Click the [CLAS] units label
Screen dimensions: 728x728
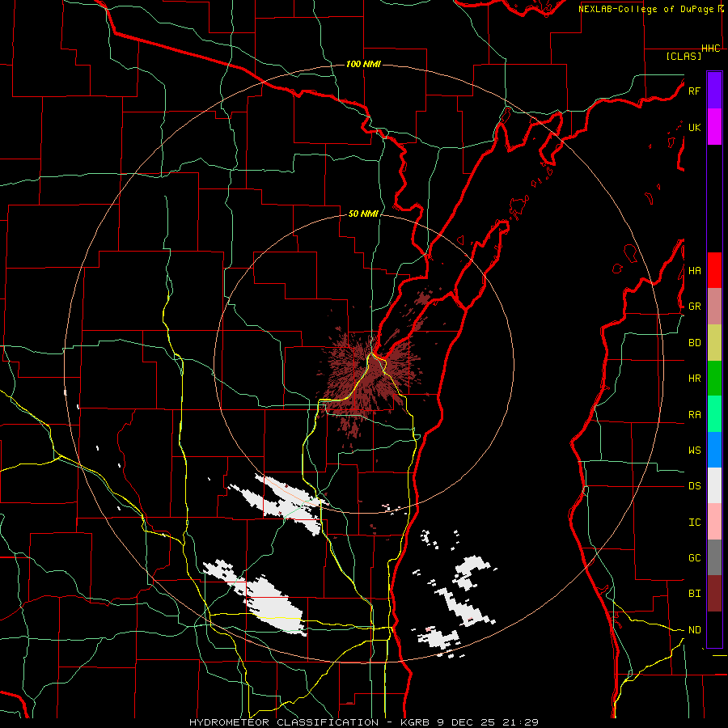point(684,56)
